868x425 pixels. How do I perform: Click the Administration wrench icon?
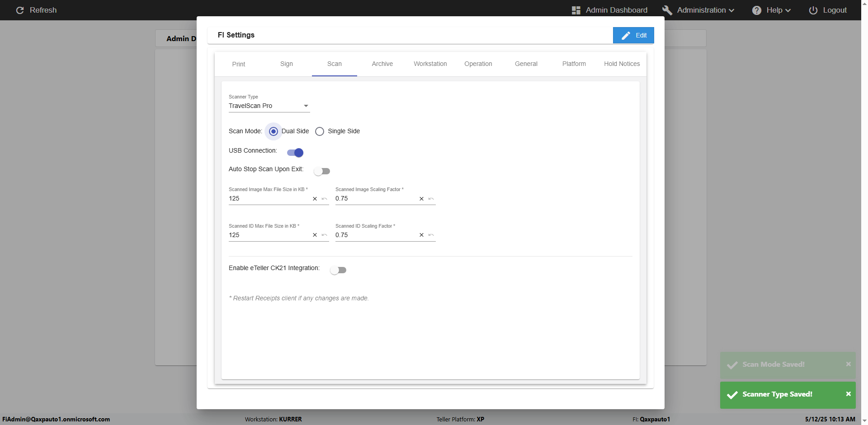click(667, 10)
